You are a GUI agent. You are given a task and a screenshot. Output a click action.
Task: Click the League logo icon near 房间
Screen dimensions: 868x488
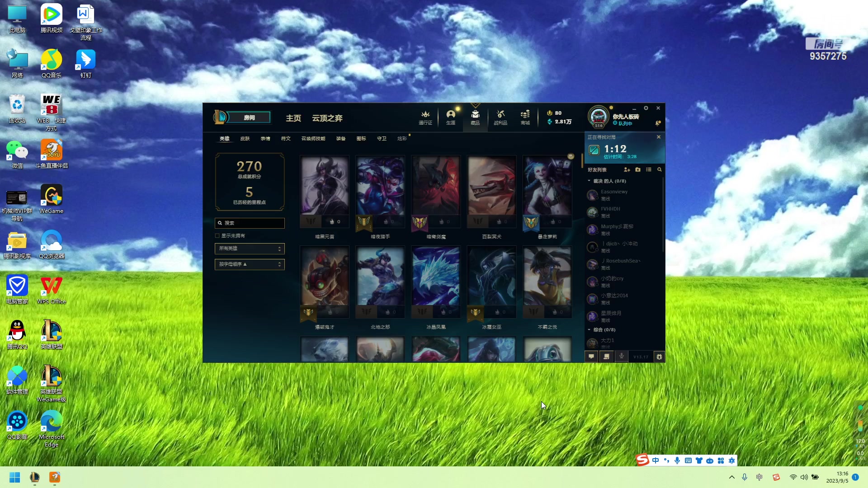pyautogui.click(x=220, y=117)
